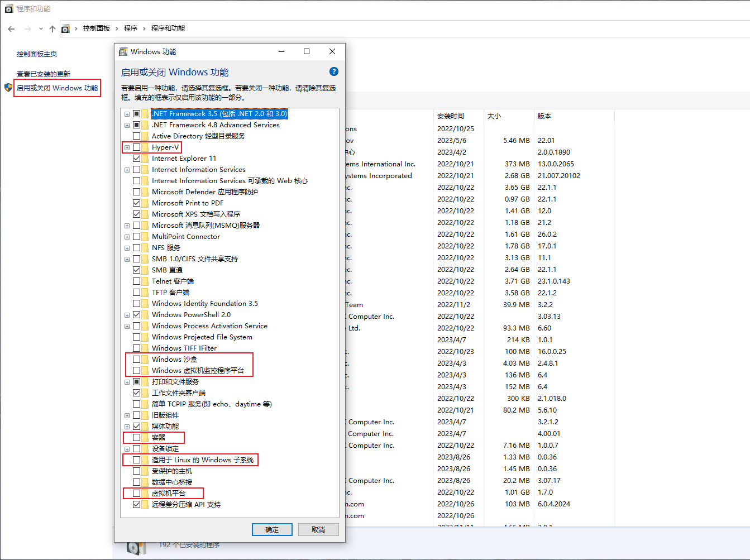Click folder icon of 媒体功能
This screenshot has width=750, height=560.
(145, 427)
